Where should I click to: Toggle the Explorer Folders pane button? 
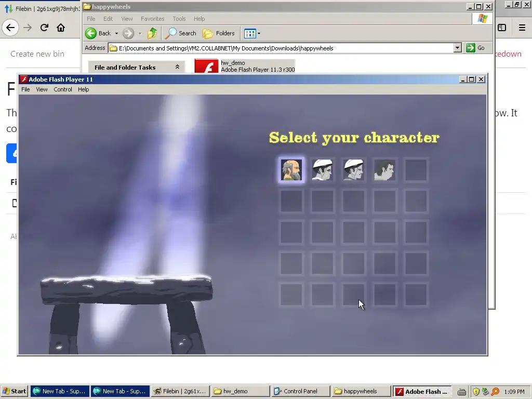[219, 33]
